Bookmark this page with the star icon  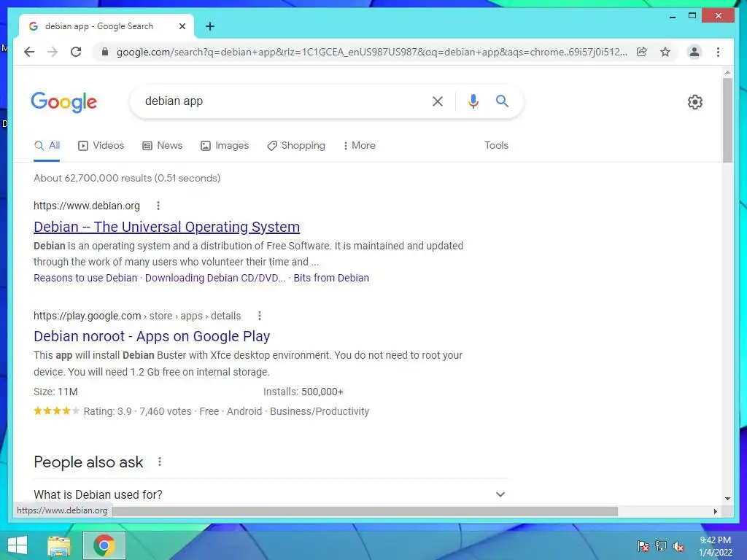click(x=665, y=52)
